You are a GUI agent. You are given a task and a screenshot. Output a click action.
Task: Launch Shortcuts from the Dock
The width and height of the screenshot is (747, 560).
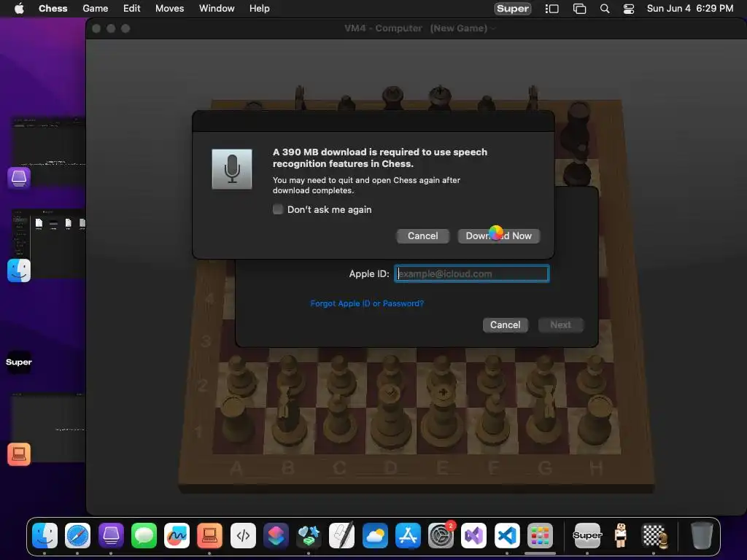coord(276,535)
